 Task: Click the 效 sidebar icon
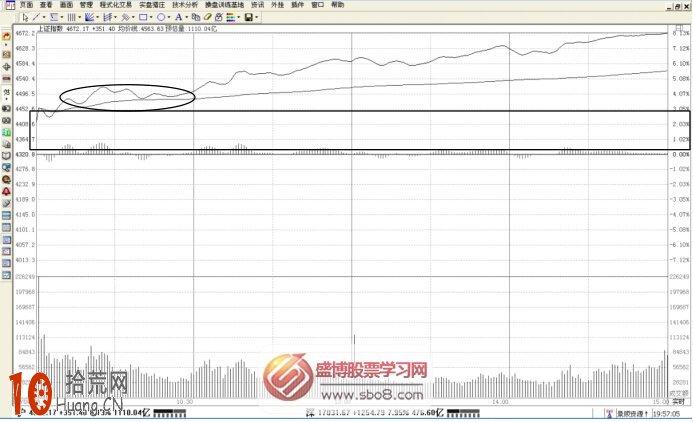[x=6, y=92]
